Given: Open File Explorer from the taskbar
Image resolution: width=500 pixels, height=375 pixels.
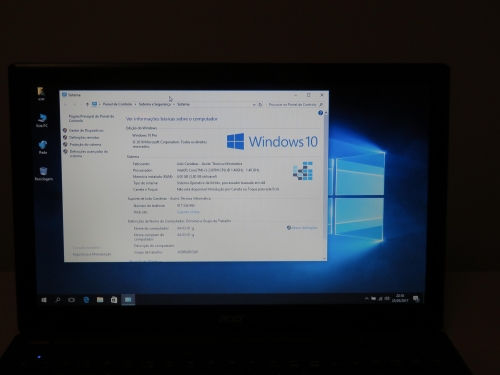Looking at the screenshot, I should 100,300.
